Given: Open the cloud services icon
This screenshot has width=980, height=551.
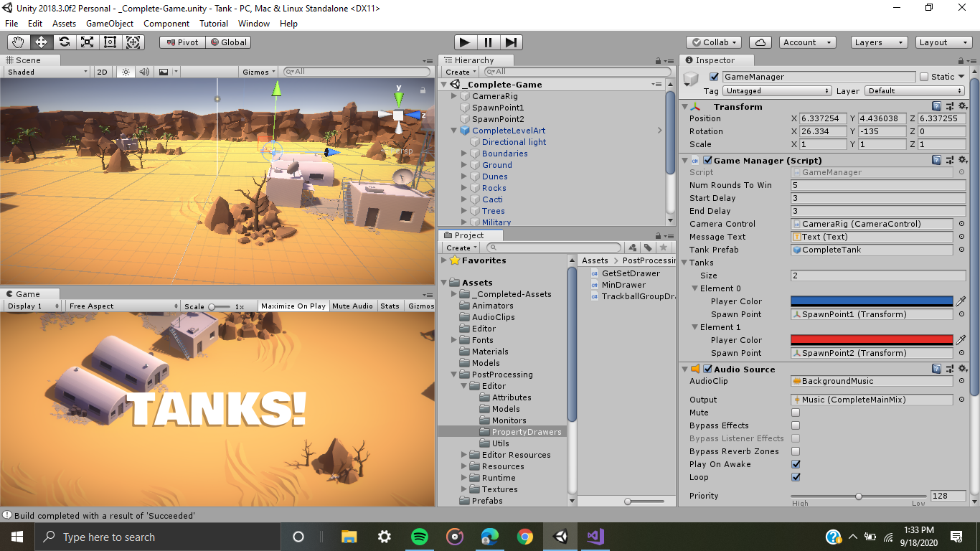Looking at the screenshot, I should pos(760,42).
